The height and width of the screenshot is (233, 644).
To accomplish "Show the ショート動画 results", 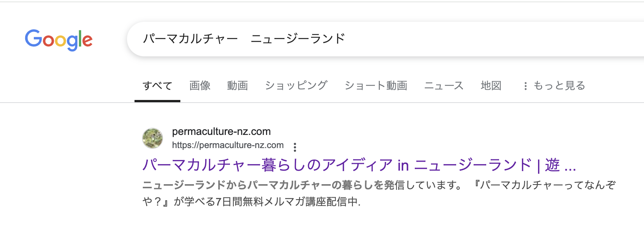I will [376, 86].
